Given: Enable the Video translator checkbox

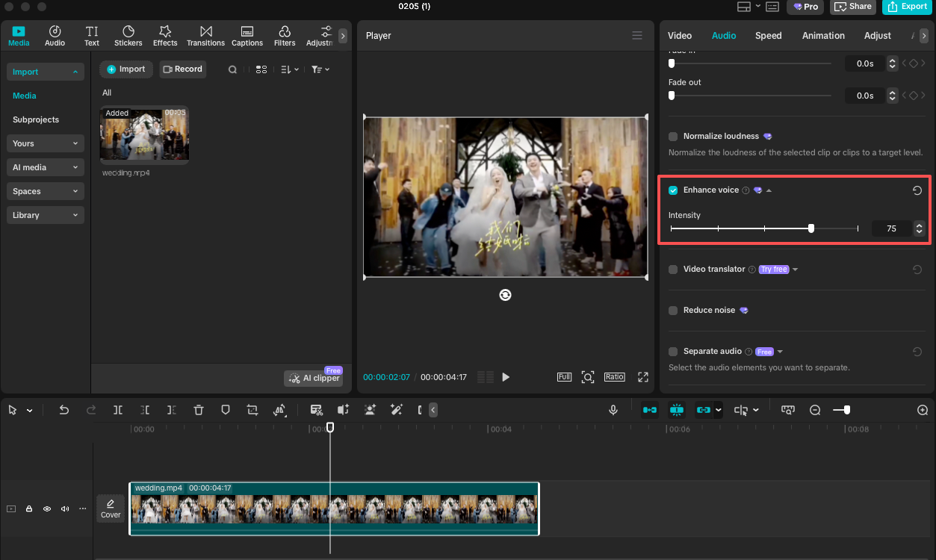Looking at the screenshot, I should (x=673, y=270).
